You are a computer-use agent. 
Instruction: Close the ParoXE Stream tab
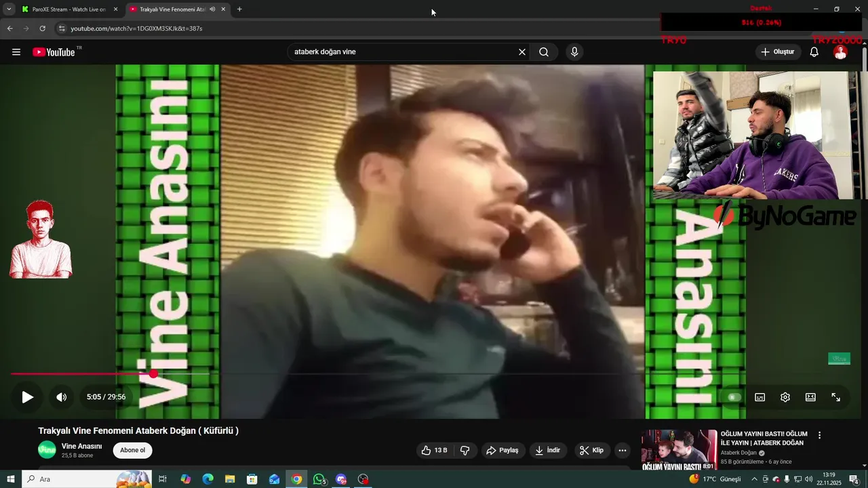tap(115, 9)
